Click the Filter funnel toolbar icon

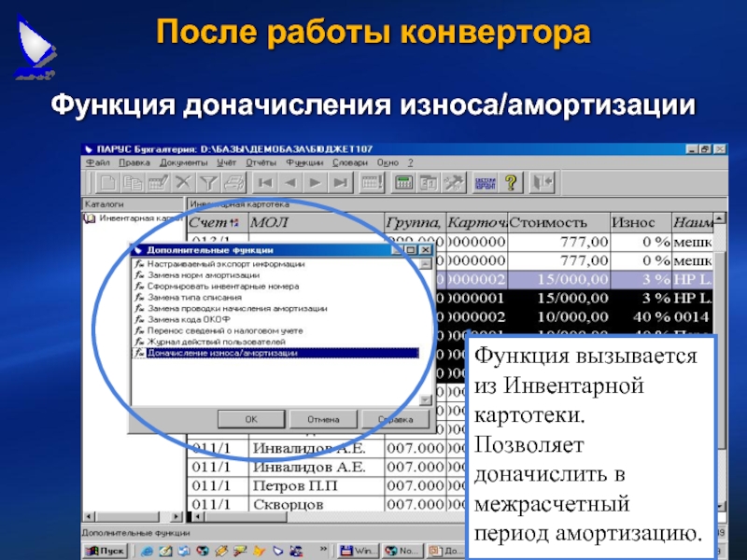coord(208,182)
